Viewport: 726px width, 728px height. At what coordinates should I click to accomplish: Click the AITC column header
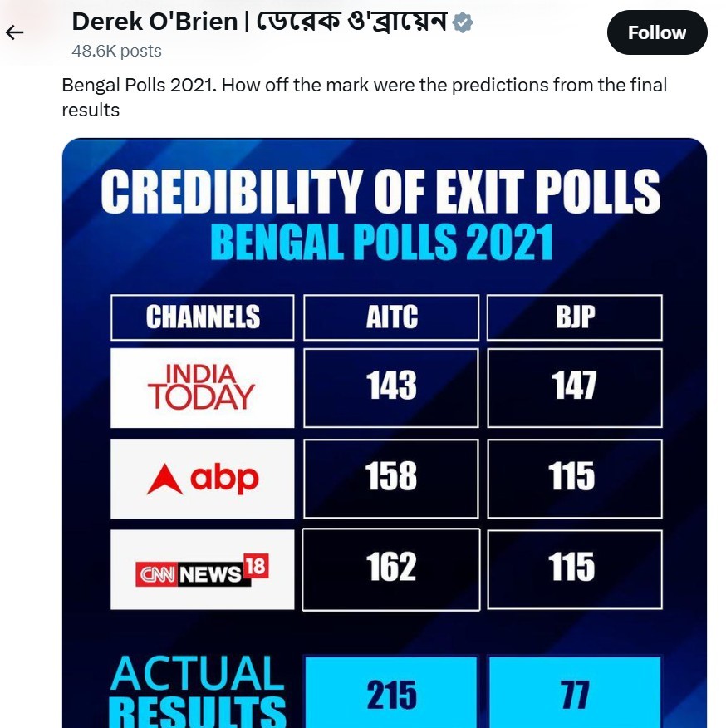pos(391,317)
